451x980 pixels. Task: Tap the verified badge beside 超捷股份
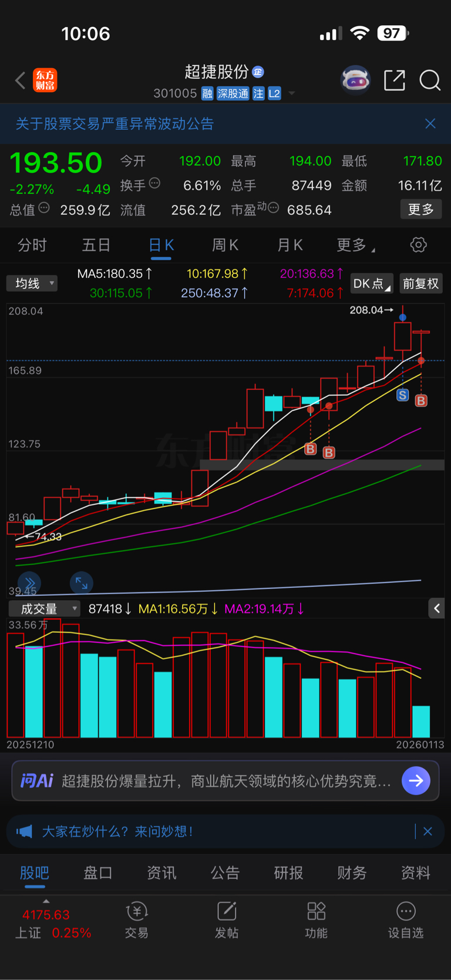click(x=258, y=72)
